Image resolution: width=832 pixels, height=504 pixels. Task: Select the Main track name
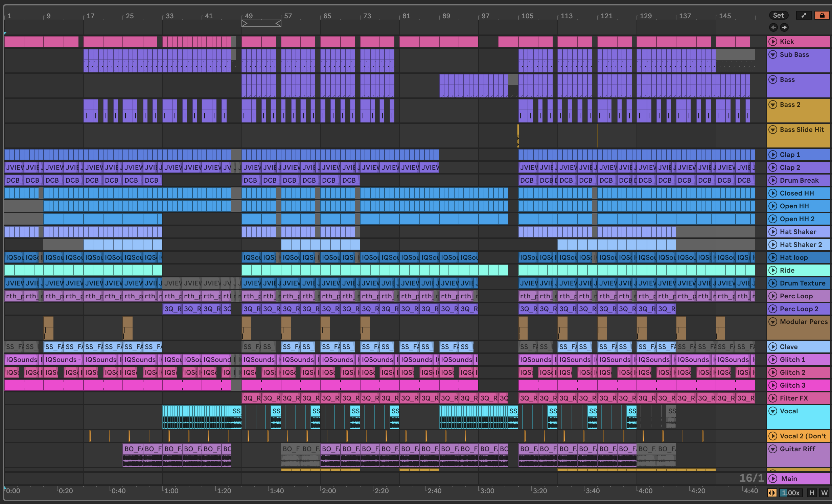789,479
